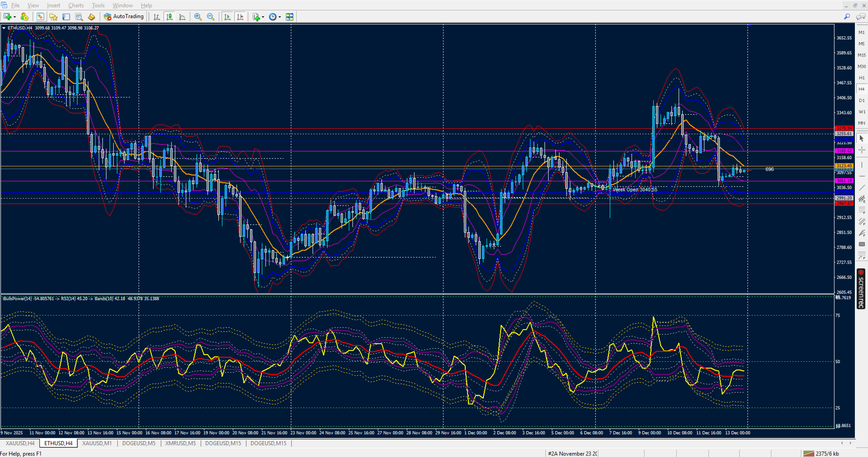Expand the new chart dropdown arrow
The height and width of the screenshot is (457, 868).
coord(15,17)
